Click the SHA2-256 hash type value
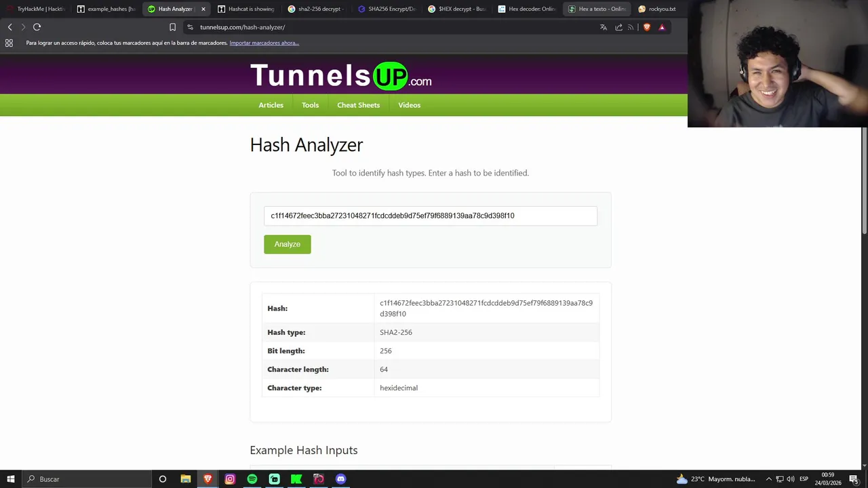Viewport: 868px width, 488px height. coord(396,332)
